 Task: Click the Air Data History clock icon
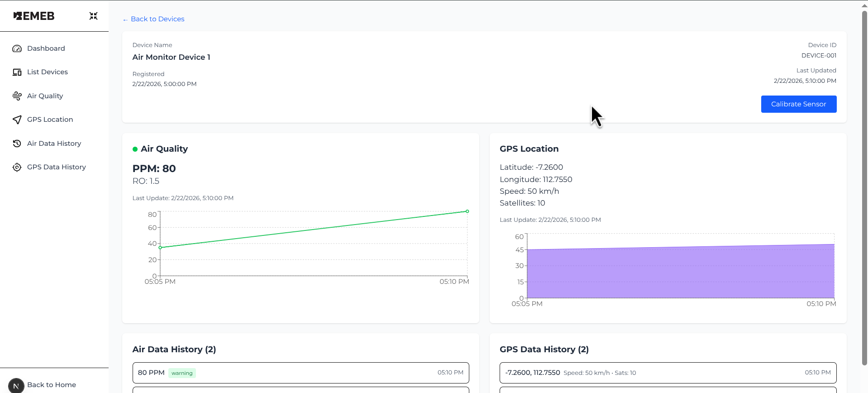click(x=17, y=144)
